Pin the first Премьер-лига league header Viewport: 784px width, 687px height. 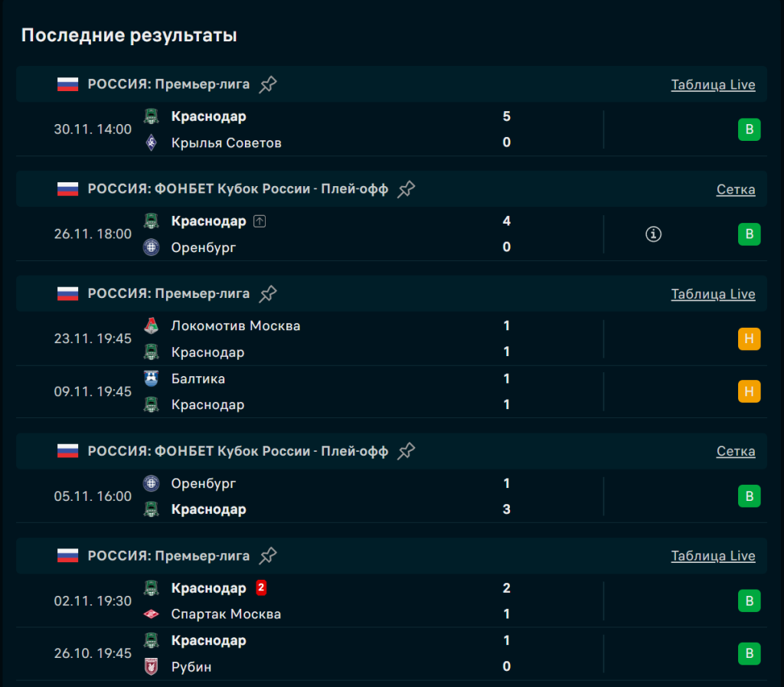pyautogui.click(x=267, y=84)
